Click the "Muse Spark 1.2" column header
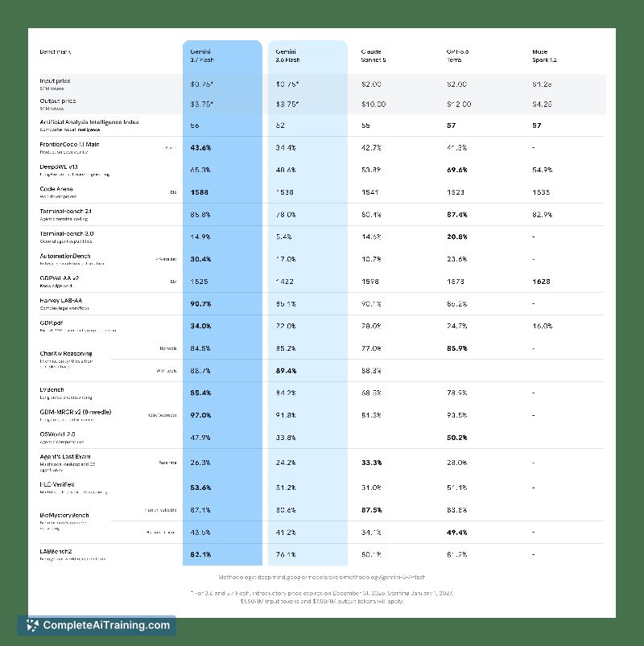The image size is (644, 646). 544,56
